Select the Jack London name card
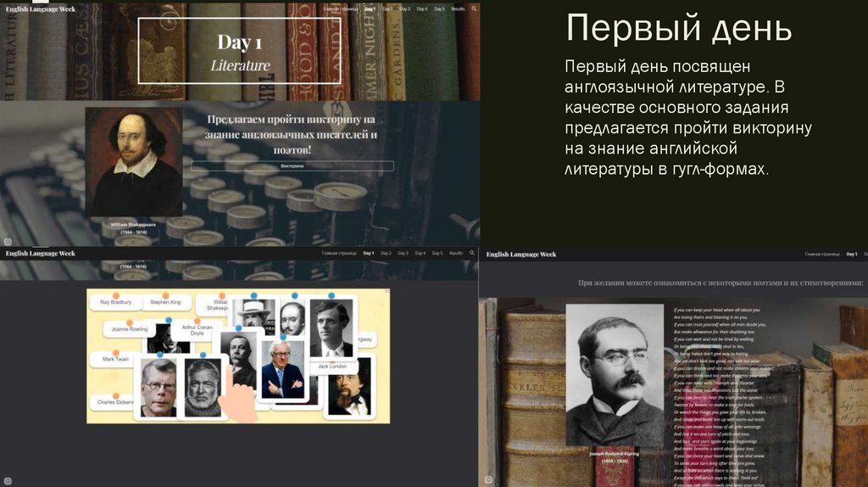Viewport: 868px width, 487px height. point(332,367)
